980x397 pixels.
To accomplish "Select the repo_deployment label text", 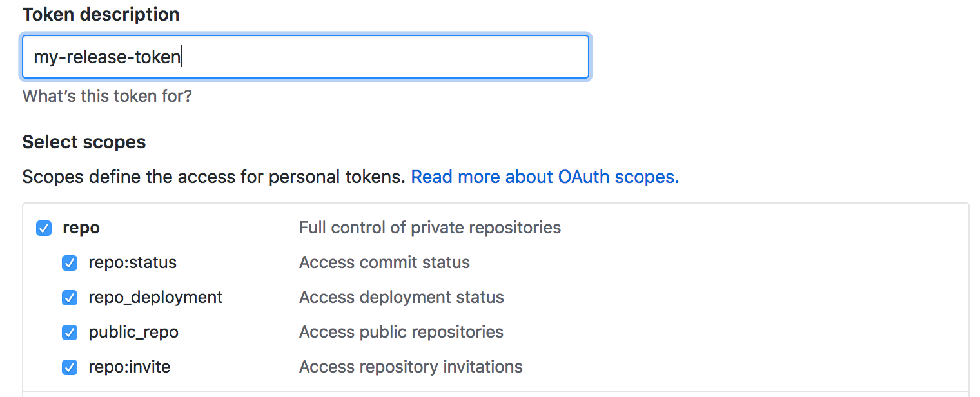I will (155, 297).
